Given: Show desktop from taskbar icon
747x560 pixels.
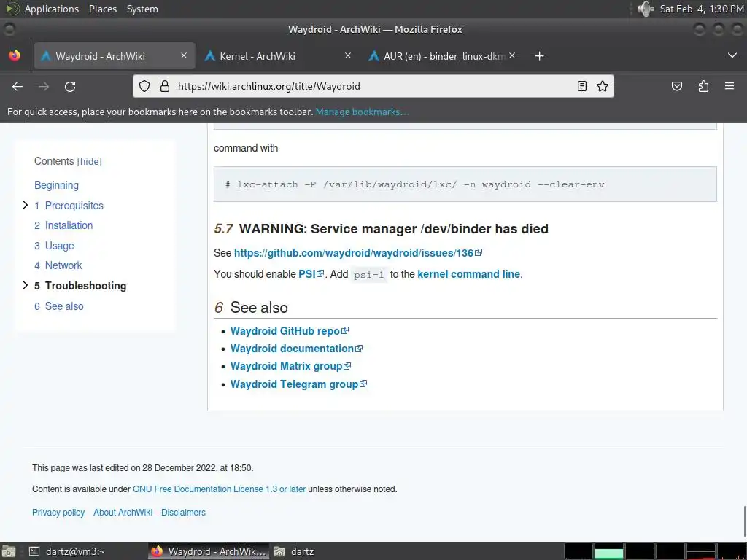Looking at the screenshot, I should [8, 551].
